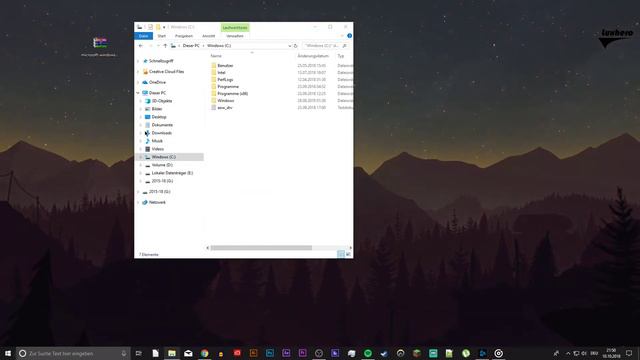Click the New Folder icon in the title bar
Viewport: 640px width, 360px height.
click(158, 27)
